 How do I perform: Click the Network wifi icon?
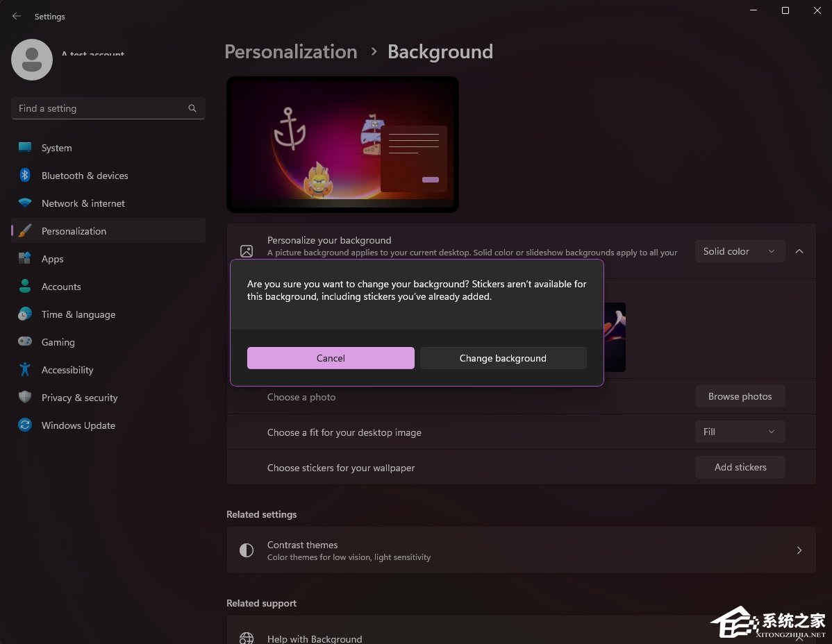pos(25,203)
